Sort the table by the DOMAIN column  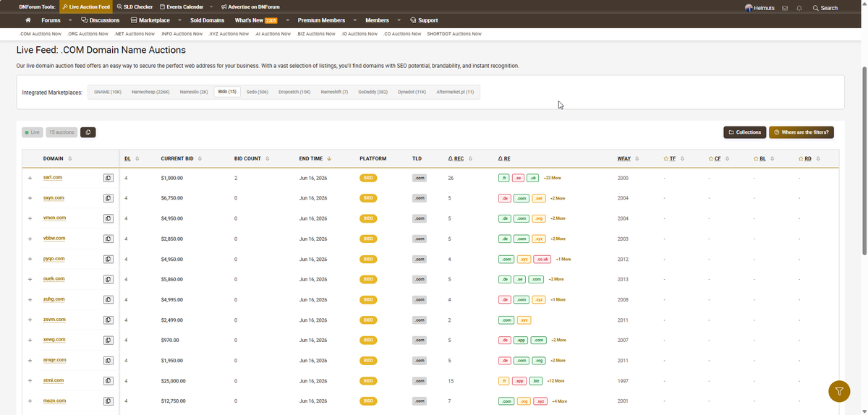coord(57,158)
